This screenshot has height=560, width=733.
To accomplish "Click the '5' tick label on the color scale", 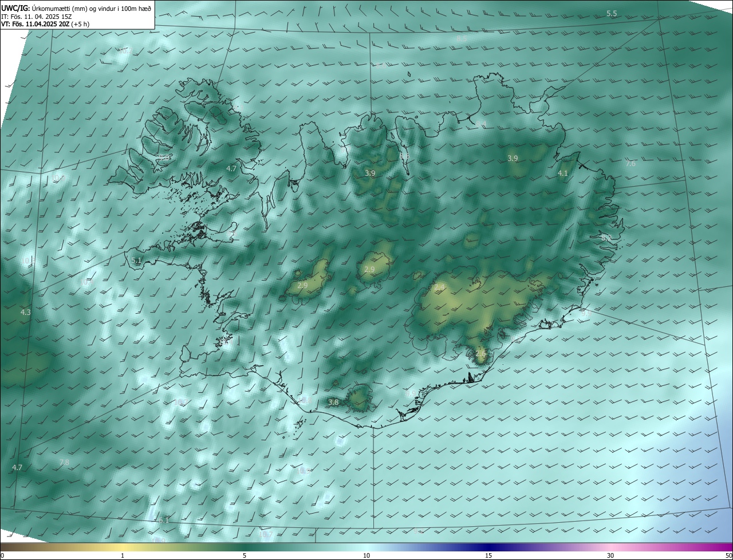I will pos(245,555).
